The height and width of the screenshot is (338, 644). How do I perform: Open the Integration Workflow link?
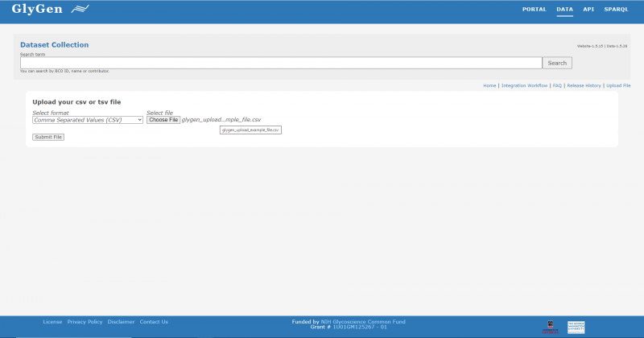(x=524, y=85)
